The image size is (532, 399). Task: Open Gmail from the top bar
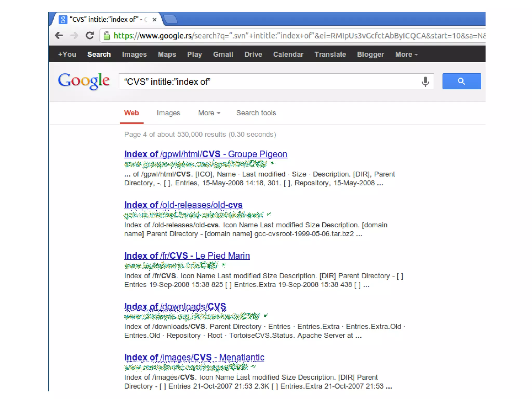tap(223, 54)
